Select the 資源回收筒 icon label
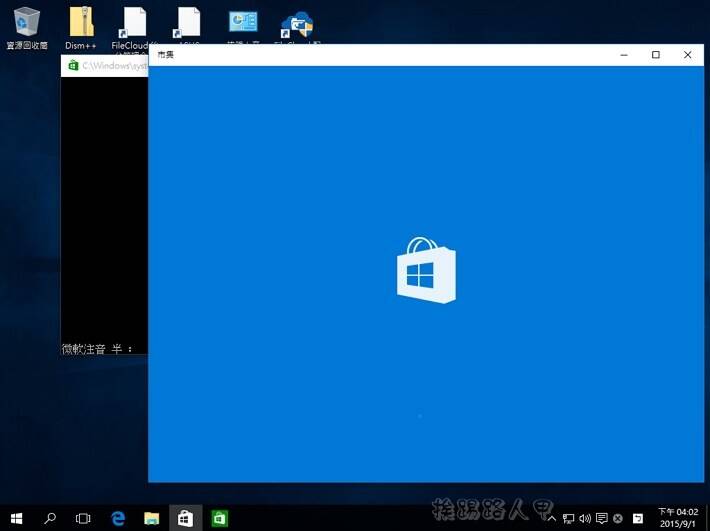 click(x=27, y=46)
